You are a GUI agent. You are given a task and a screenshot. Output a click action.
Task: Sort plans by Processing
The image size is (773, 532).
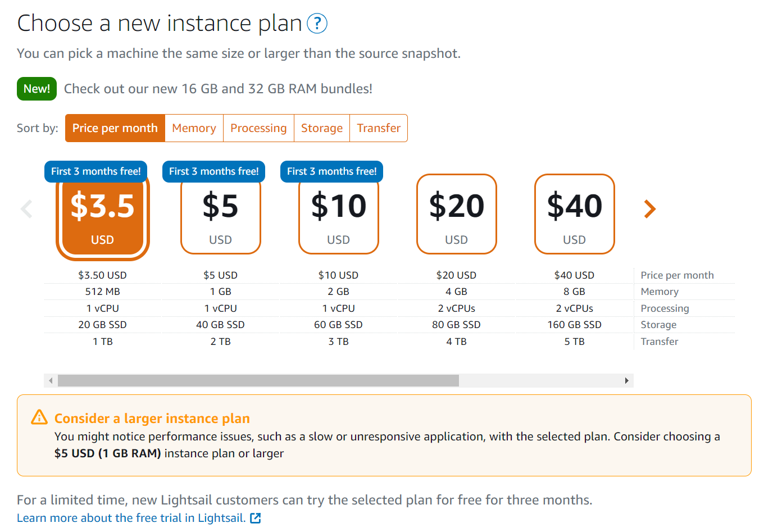point(259,128)
